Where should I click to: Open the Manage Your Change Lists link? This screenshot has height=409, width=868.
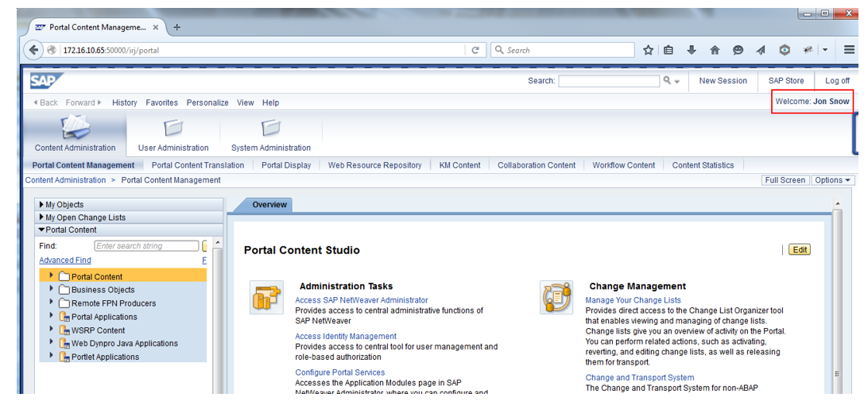634,300
